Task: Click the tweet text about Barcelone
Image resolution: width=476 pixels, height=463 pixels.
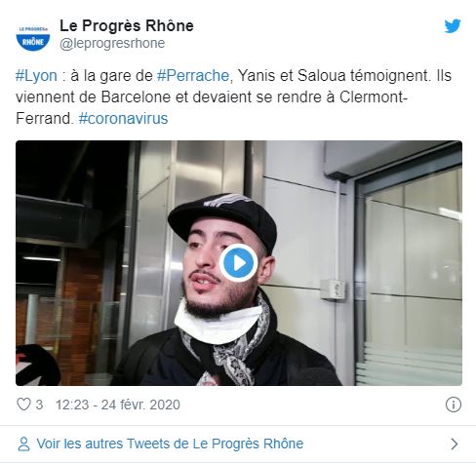Action: (233, 97)
